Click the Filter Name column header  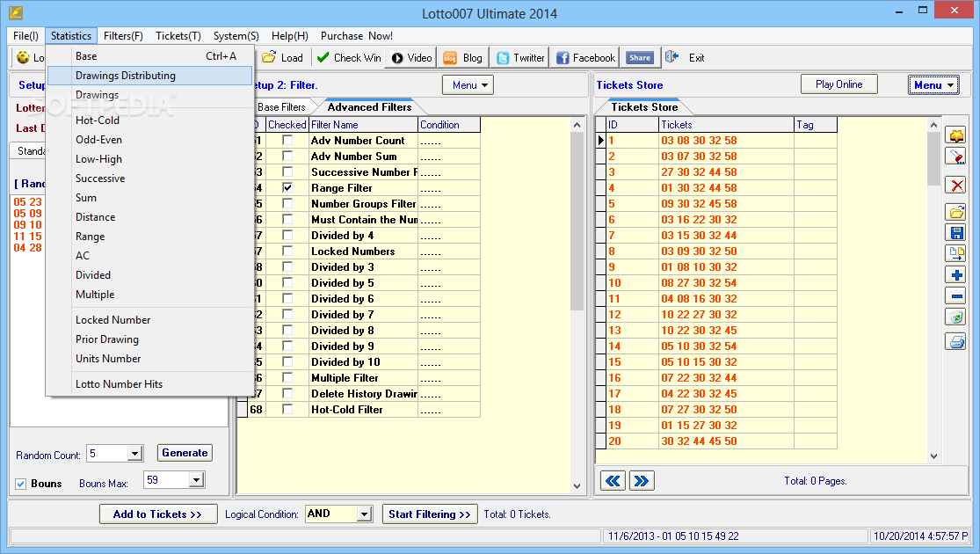point(363,125)
